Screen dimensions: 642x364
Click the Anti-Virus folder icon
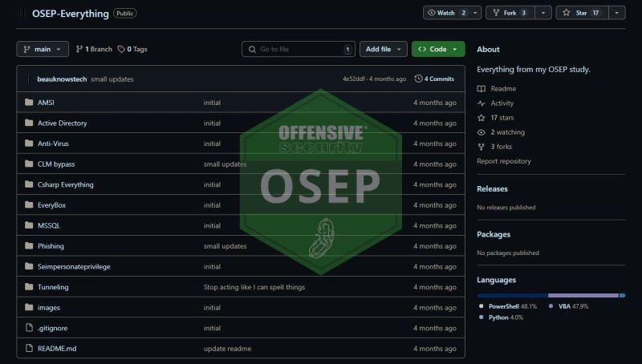pos(29,144)
